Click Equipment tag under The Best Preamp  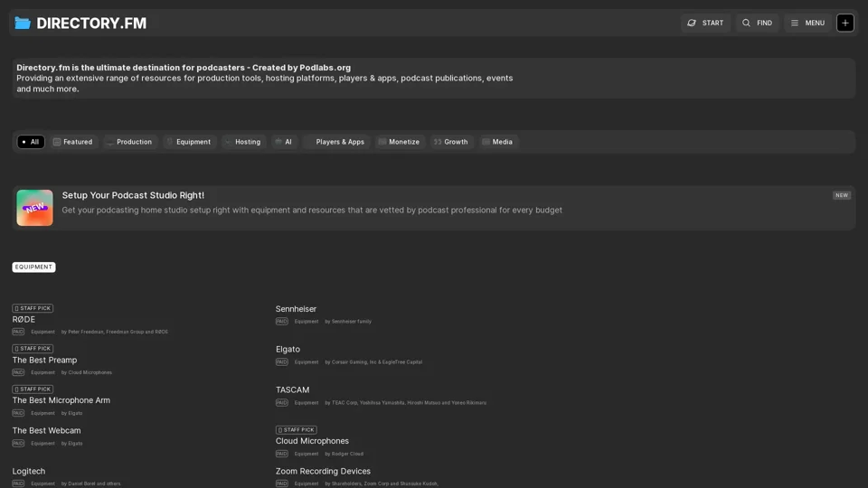coord(42,372)
